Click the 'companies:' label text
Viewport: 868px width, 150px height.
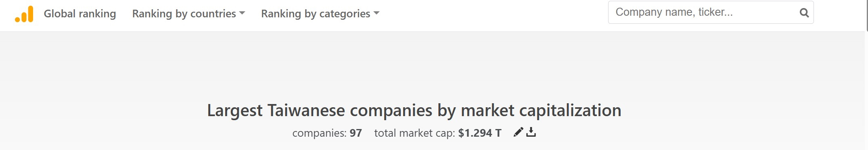319,133
